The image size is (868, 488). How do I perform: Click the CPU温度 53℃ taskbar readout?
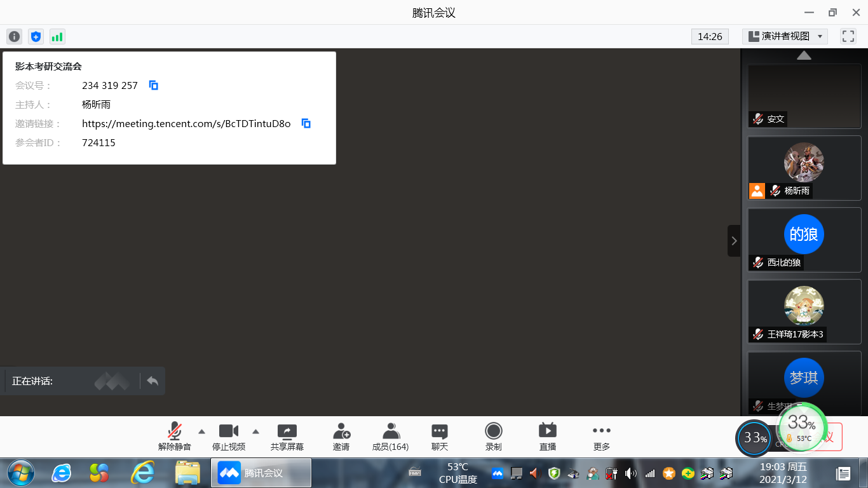click(x=458, y=473)
